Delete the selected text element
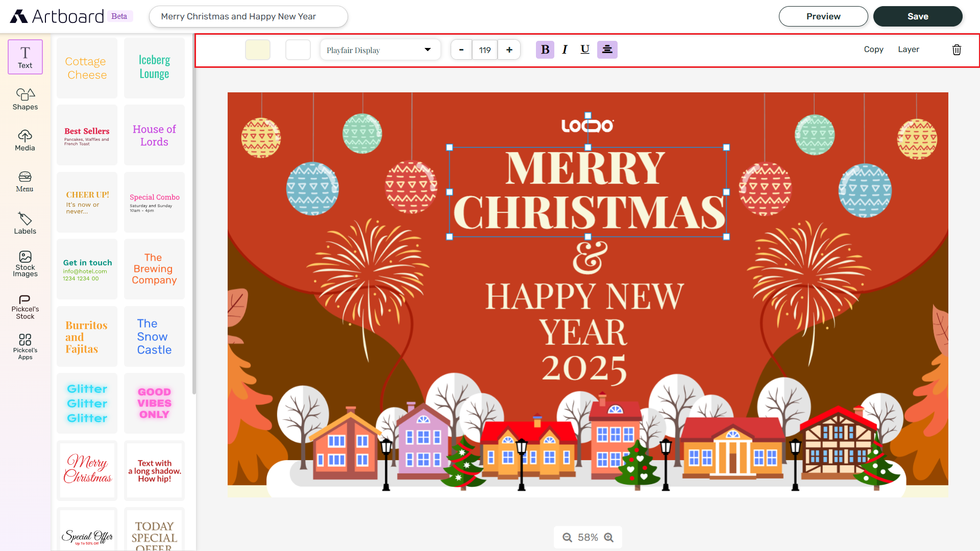Viewport: 980px width, 551px height. 957,49
